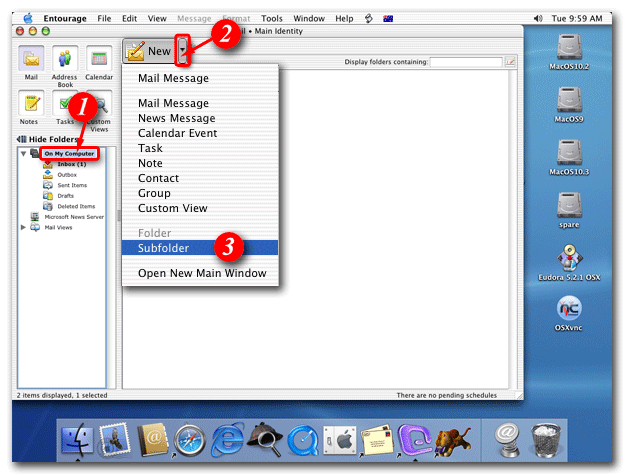Open Safari from the Dock
The image size is (625, 475).
tap(189, 438)
